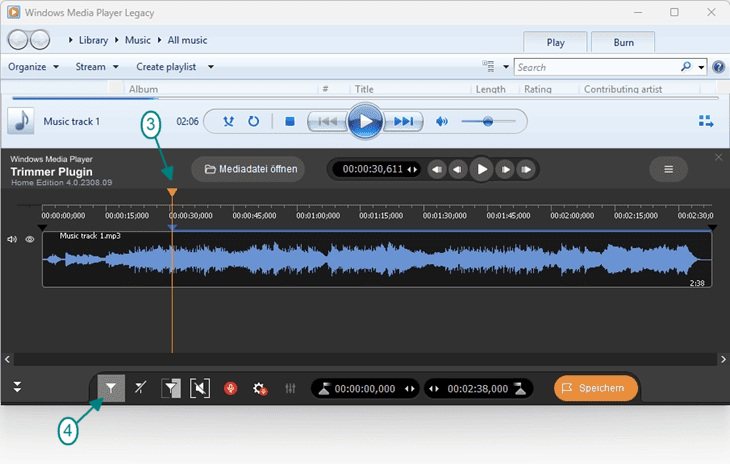Click the 00:01:00,000 mark on time ruler
This screenshot has width=730, height=464.
tap(318, 215)
